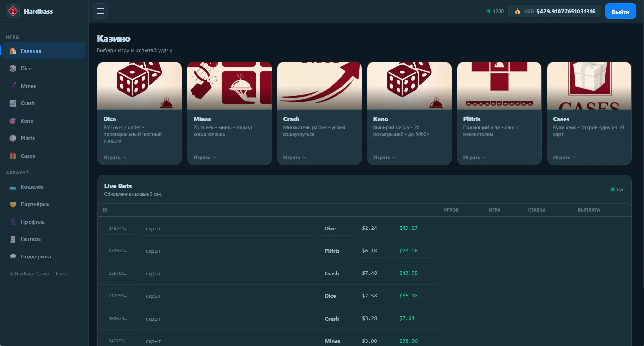This screenshot has height=346, width=644.
Task: Click bet ID 400079…
Action: click(117, 318)
